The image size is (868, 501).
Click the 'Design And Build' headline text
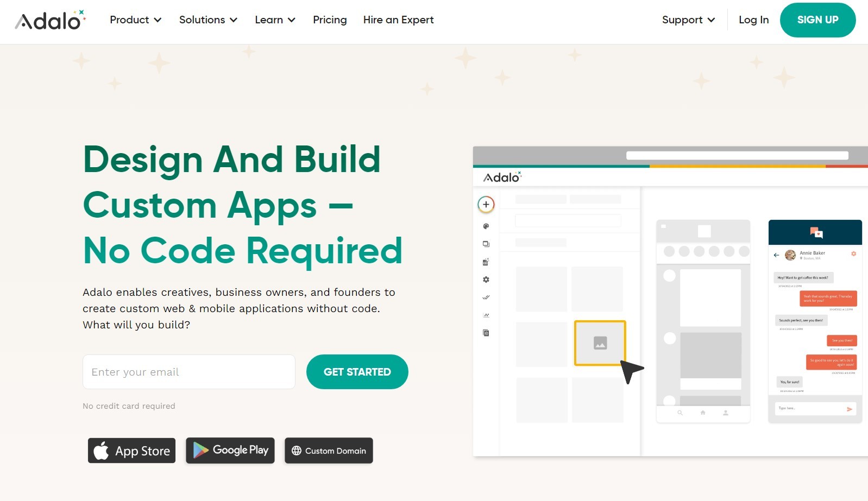232,160
